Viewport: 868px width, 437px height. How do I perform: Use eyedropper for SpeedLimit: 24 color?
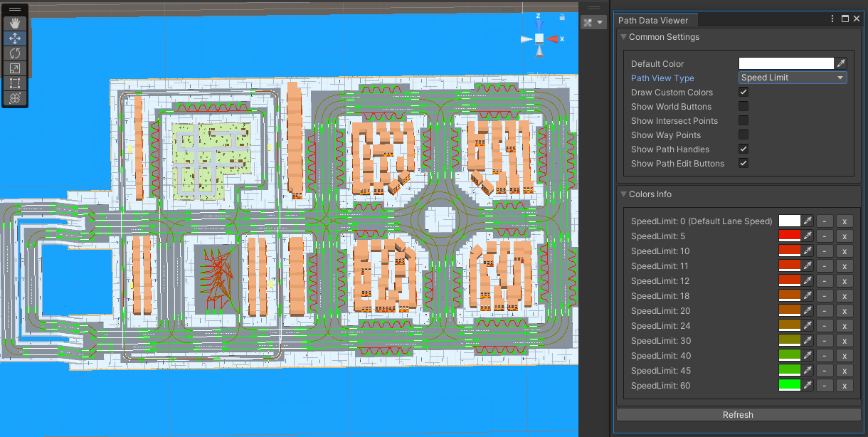808,326
